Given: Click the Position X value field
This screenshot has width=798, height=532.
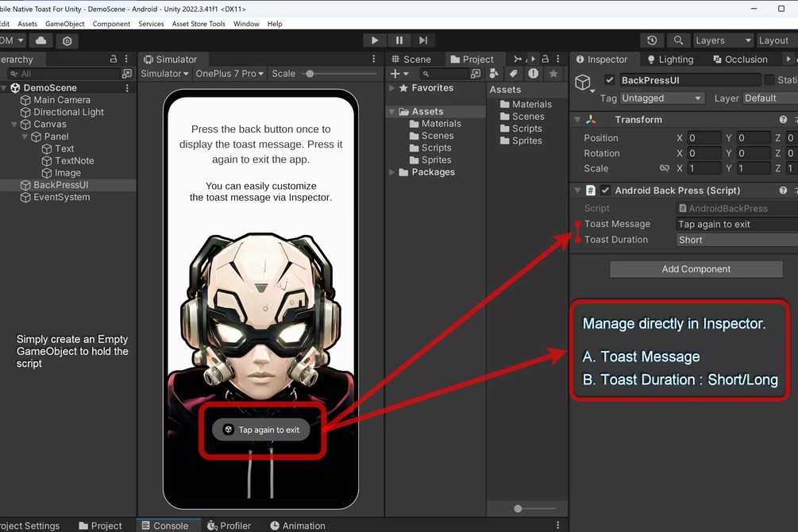Looking at the screenshot, I should pyautogui.click(x=704, y=138).
